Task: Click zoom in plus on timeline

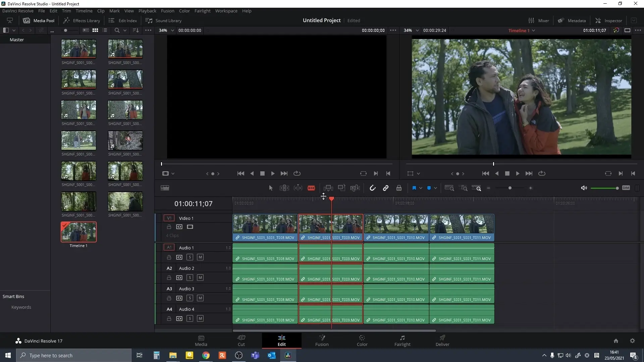Action: (x=531, y=188)
